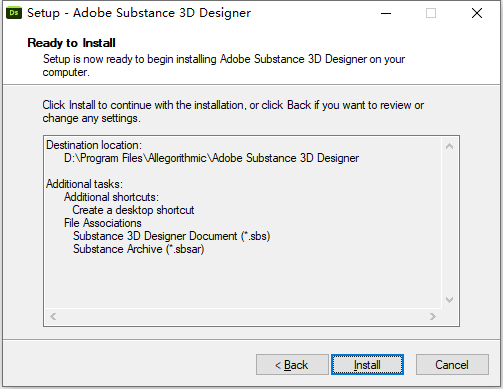
Task: Click the Substance Designer Ds title bar icon
Action: (14, 13)
